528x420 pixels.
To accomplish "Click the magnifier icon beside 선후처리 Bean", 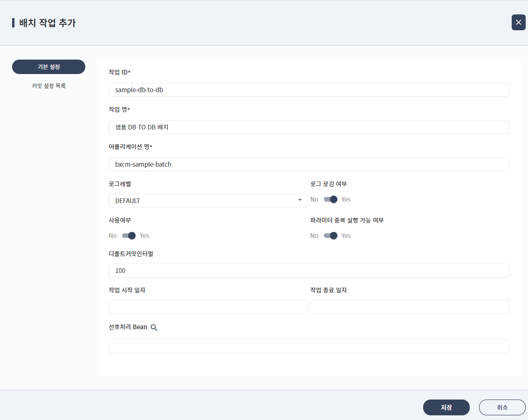I will pyautogui.click(x=154, y=328).
